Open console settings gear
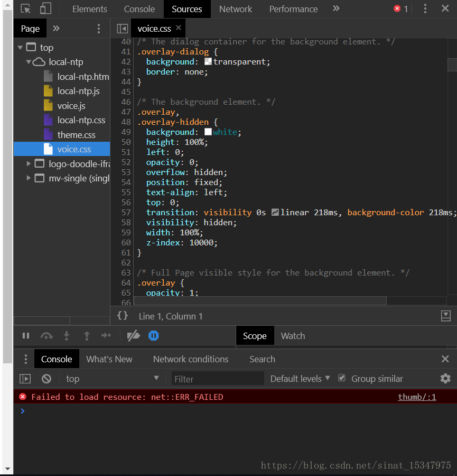The image size is (457, 476). point(445,379)
